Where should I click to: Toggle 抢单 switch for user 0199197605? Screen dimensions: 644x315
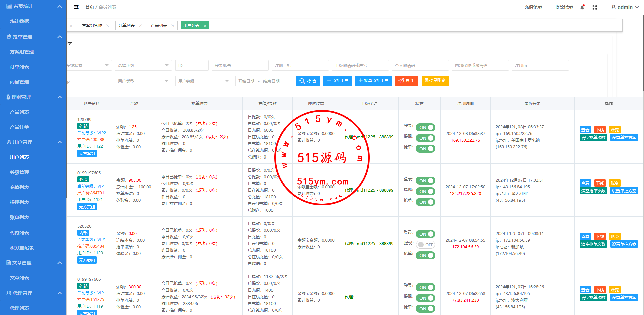click(425, 202)
